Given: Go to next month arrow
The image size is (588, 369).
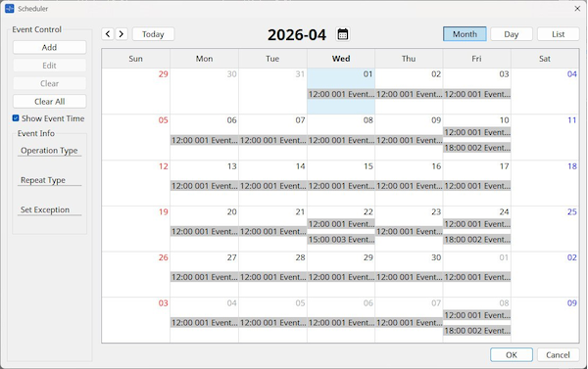Looking at the screenshot, I should 122,34.
